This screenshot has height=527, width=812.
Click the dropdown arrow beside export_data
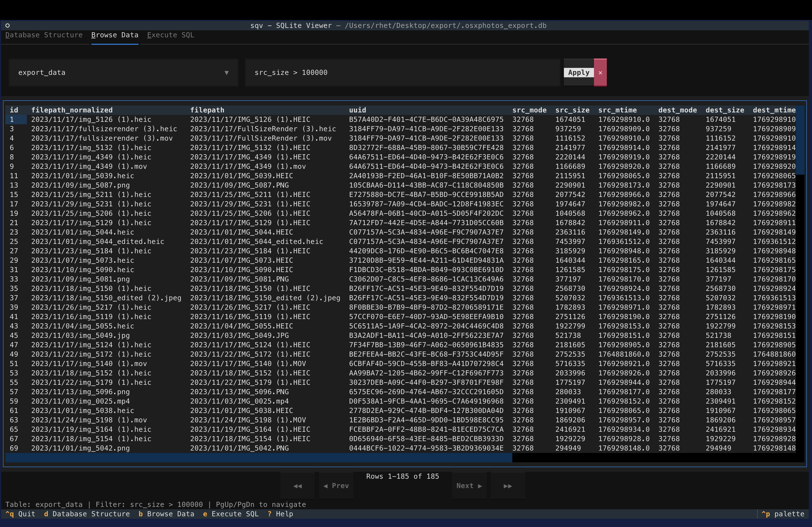click(x=227, y=72)
